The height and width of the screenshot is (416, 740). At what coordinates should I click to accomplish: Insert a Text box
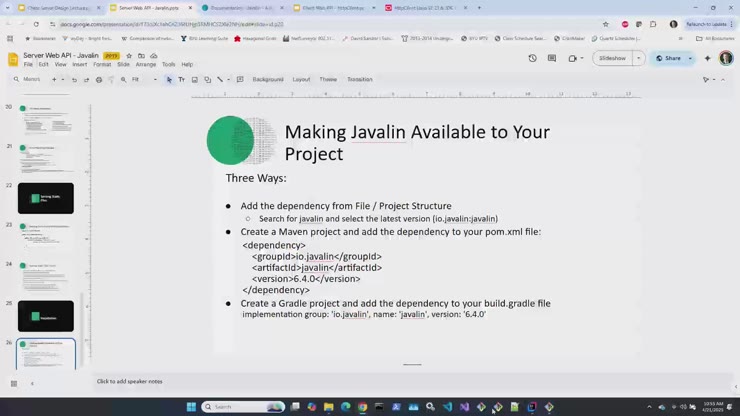click(x=182, y=79)
